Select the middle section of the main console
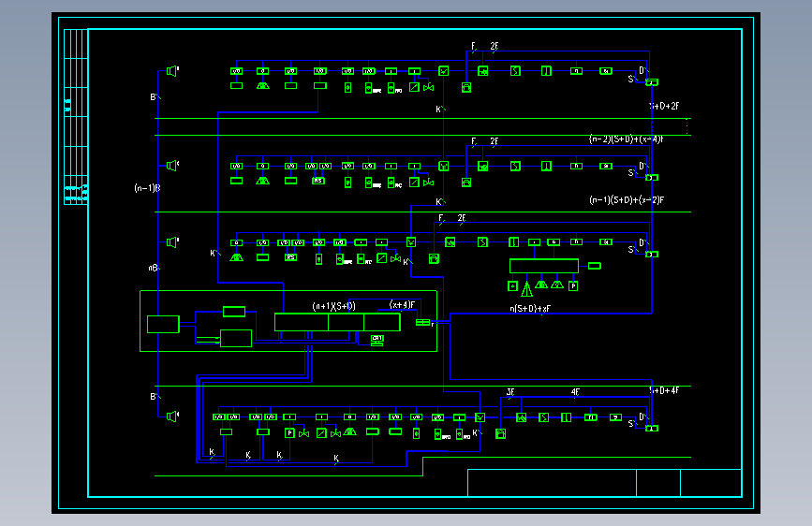Image resolution: width=812 pixels, height=526 pixels. click(346, 322)
